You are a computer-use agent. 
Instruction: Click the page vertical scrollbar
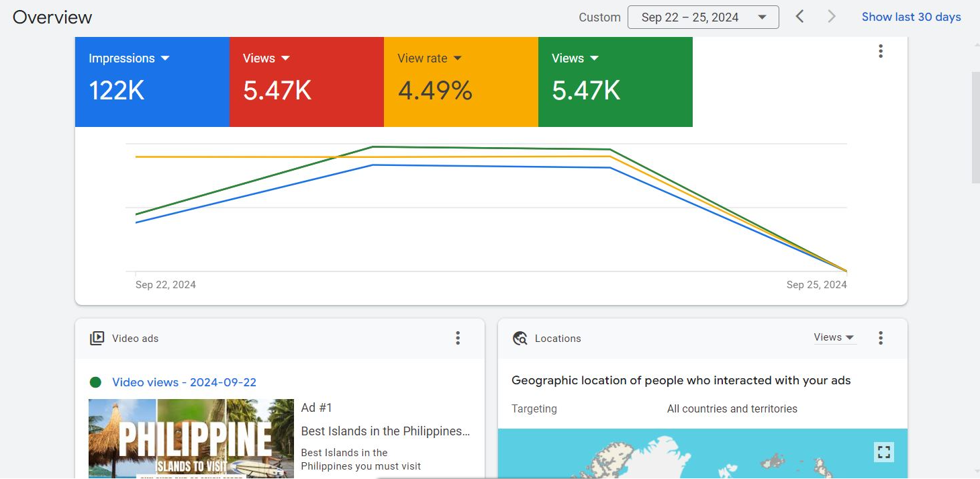click(975, 128)
